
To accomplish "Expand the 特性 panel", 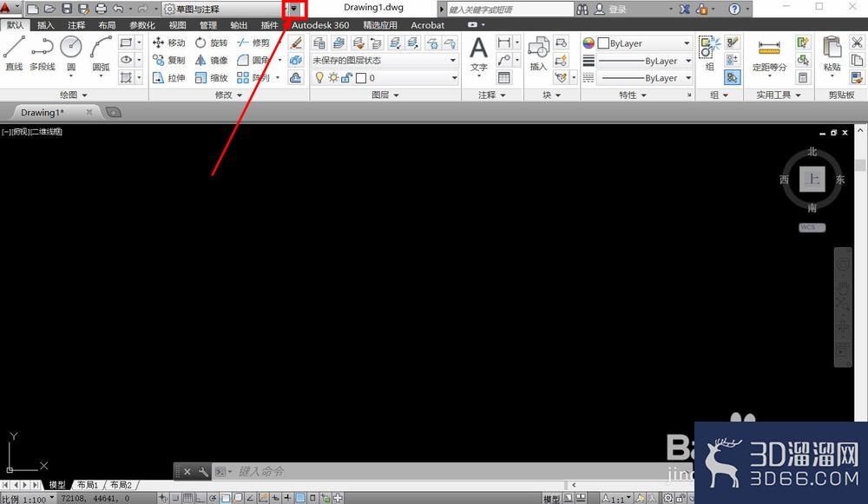I will coord(633,95).
